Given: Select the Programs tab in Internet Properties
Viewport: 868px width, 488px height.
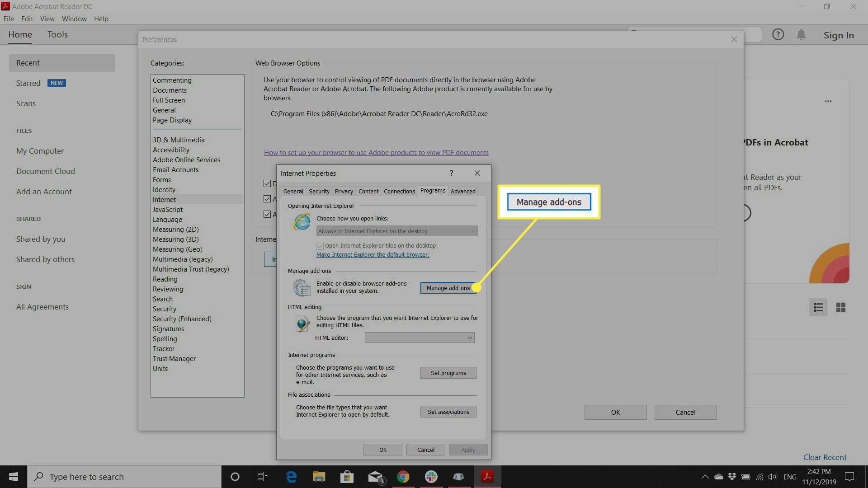Looking at the screenshot, I should (432, 191).
